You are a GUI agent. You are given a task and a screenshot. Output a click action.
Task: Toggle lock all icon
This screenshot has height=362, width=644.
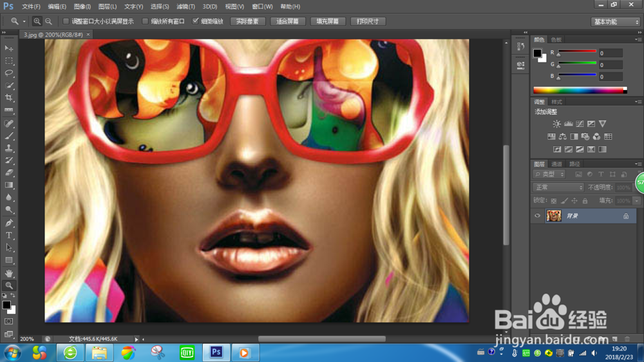tap(585, 201)
